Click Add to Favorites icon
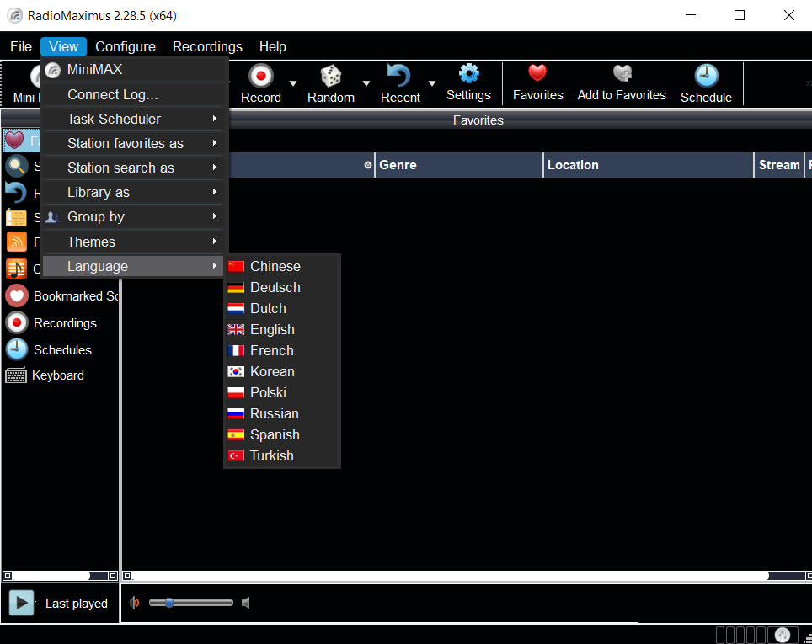Image resolution: width=812 pixels, height=644 pixels. point(622,73)
